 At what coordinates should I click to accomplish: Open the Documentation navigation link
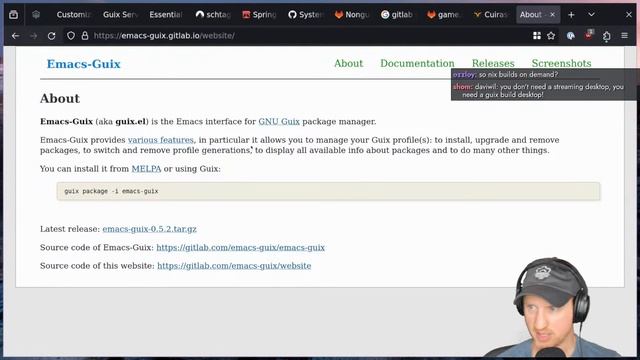tap(417, 63)
